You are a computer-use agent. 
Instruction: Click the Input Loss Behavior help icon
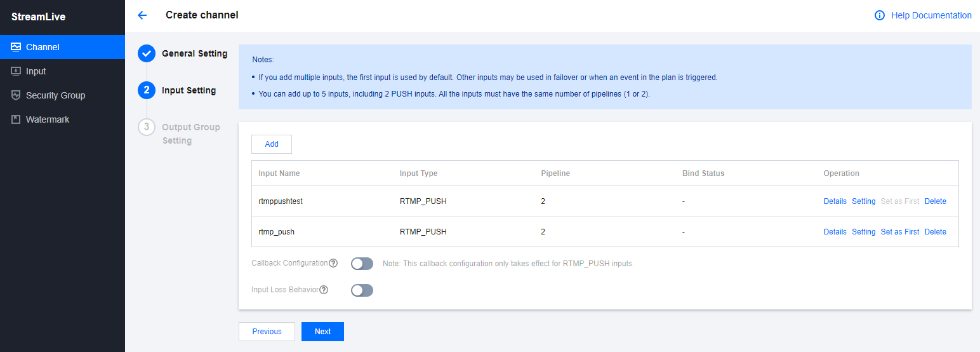(324, 290)
